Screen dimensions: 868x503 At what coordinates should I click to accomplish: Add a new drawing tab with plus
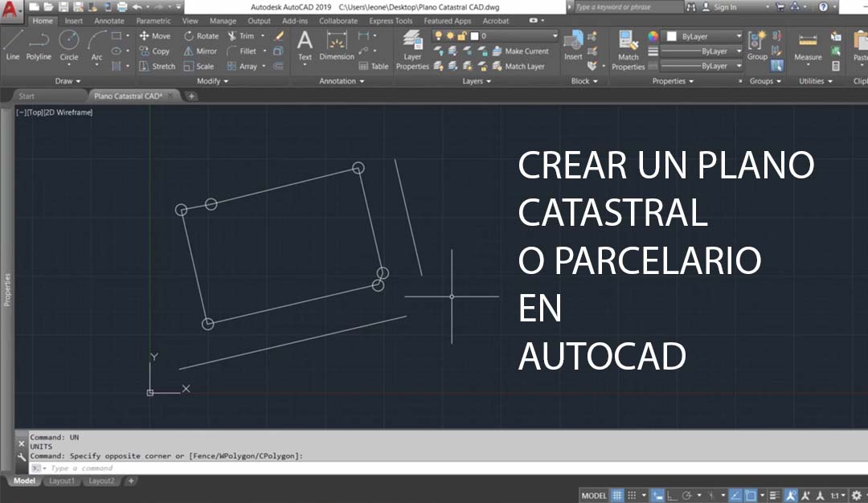tap(191, 96)
